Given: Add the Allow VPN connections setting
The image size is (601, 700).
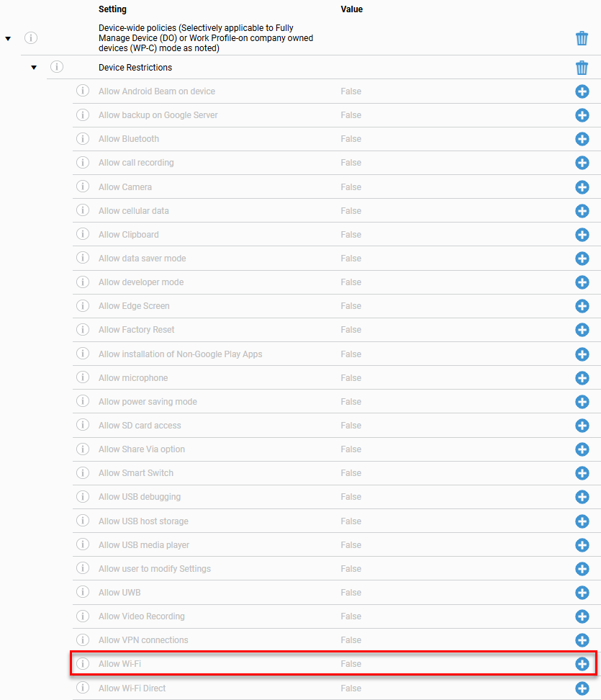Looking at the screenshot, I should coord(582,640).
